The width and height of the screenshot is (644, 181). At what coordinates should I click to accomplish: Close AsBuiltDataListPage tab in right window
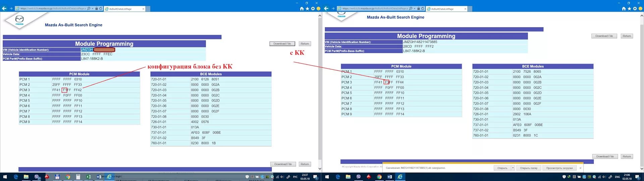click(x=466, y=9)
